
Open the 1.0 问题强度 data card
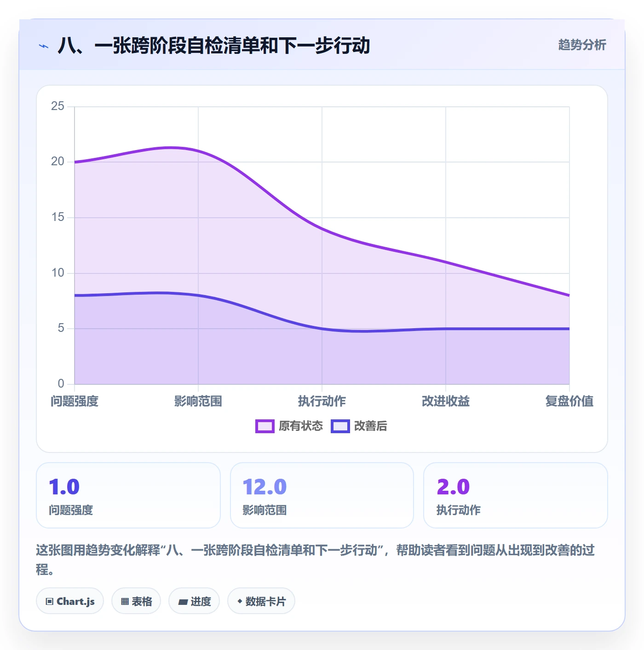[128, 495]
